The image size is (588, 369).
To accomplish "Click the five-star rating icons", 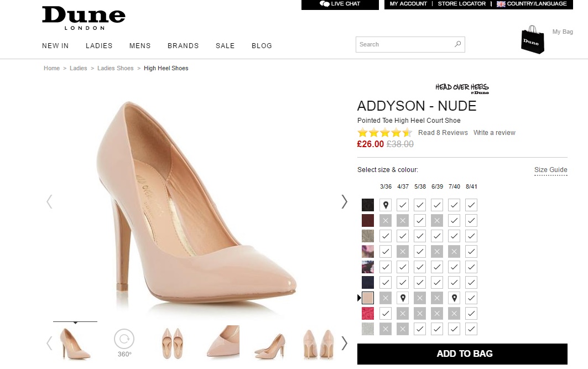I will [384, 133].
